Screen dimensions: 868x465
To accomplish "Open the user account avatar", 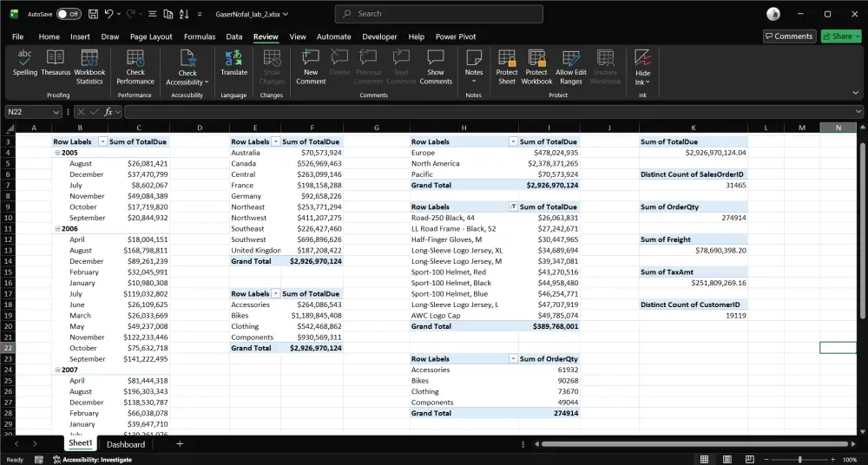I will tap(773, 14).
